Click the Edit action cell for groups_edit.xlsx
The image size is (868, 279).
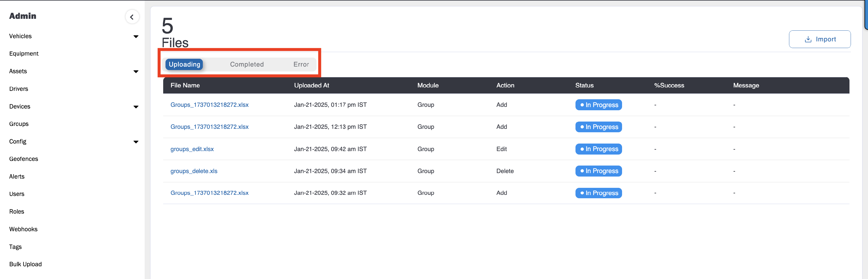(501, 149)
